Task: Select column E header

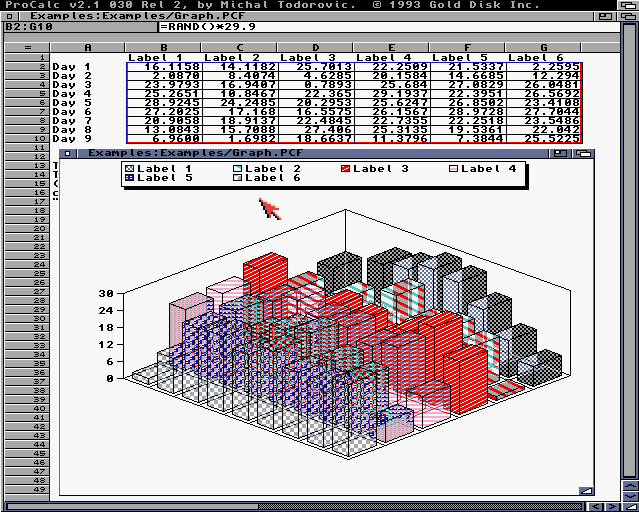Action: point(391,48)
